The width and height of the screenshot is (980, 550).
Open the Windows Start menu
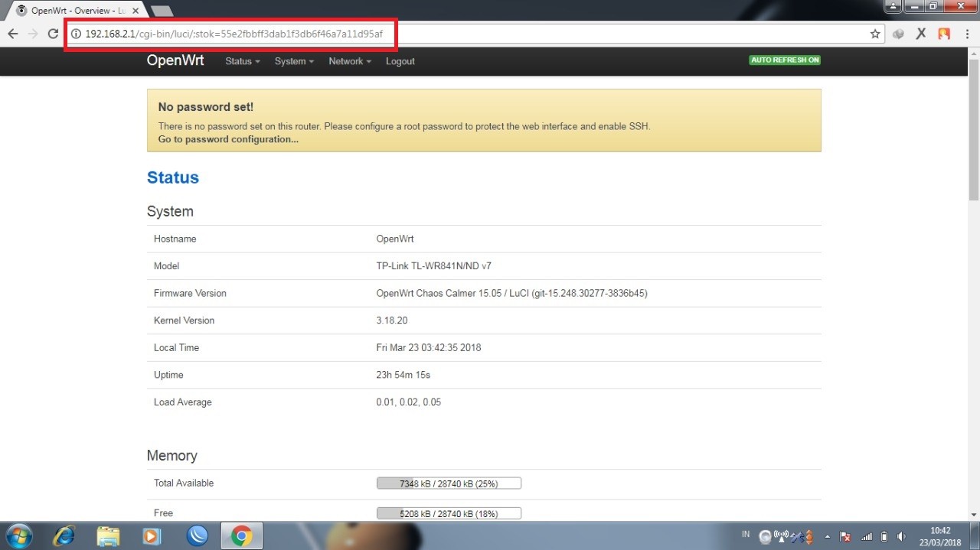18,536
